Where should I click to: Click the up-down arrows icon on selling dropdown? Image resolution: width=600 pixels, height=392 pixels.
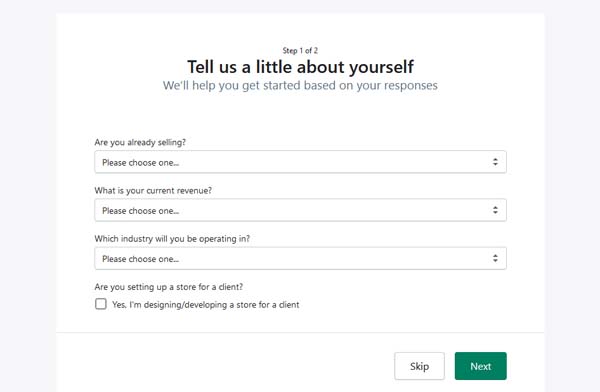point(495,162)
